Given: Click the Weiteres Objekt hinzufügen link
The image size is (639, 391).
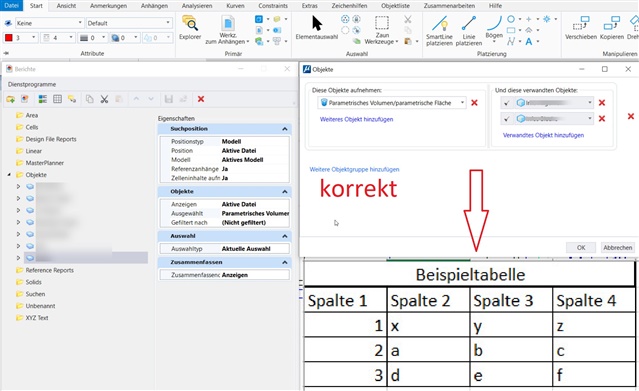Looking at the screenshot, I should [x=357, y=119].
